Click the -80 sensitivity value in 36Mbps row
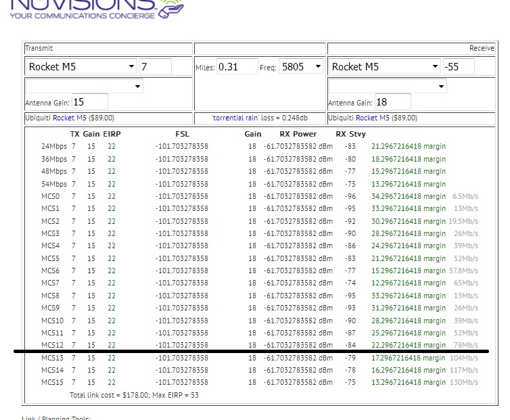The height and width of the screenshot is (420, 510). [350, 159]
